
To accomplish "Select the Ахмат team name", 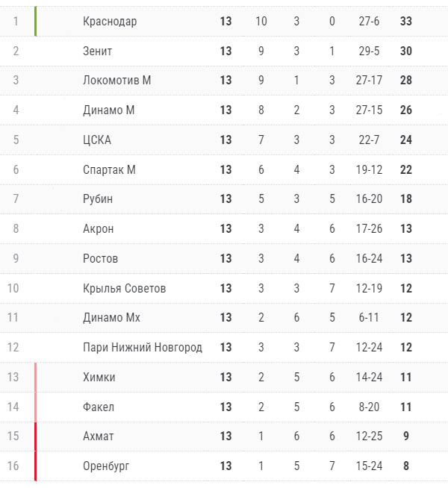I will pos(98,437).
